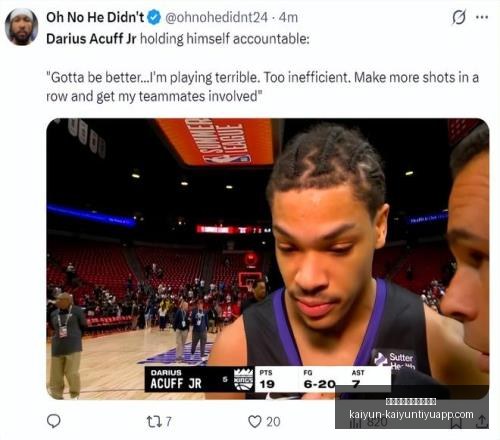
Task: Click the repost count 7
Action: [169, 422]
